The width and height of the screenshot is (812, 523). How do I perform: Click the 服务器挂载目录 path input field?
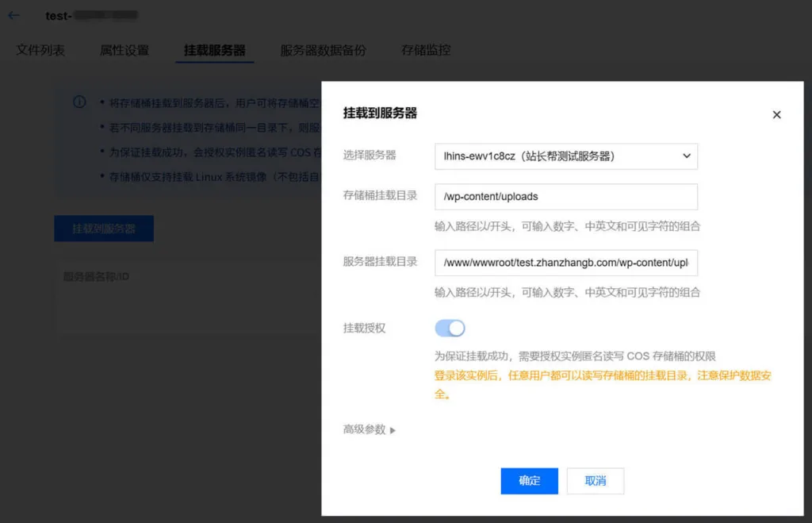click(565, 262)
